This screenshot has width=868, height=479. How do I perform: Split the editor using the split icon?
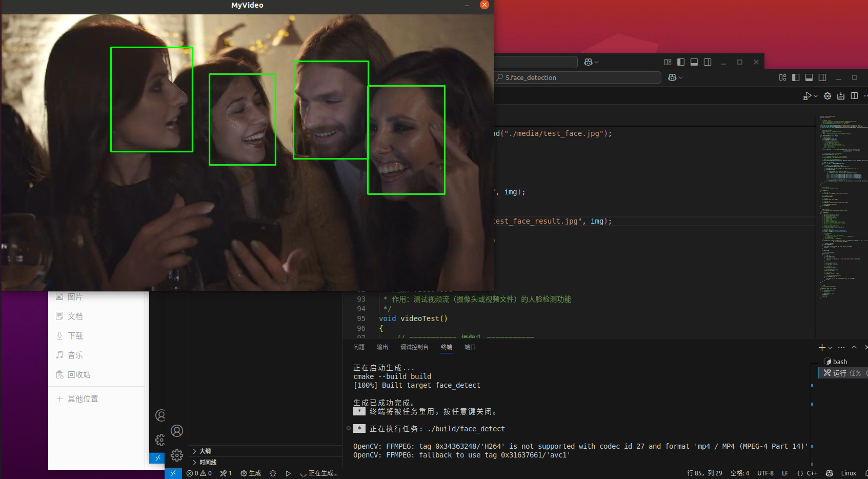pos(854,96)
